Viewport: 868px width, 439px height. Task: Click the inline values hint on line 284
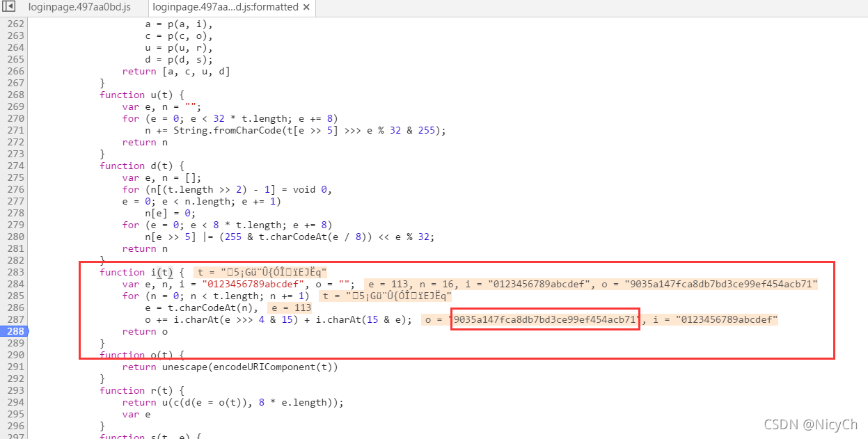pyautogui.click(x=592, y=284)
